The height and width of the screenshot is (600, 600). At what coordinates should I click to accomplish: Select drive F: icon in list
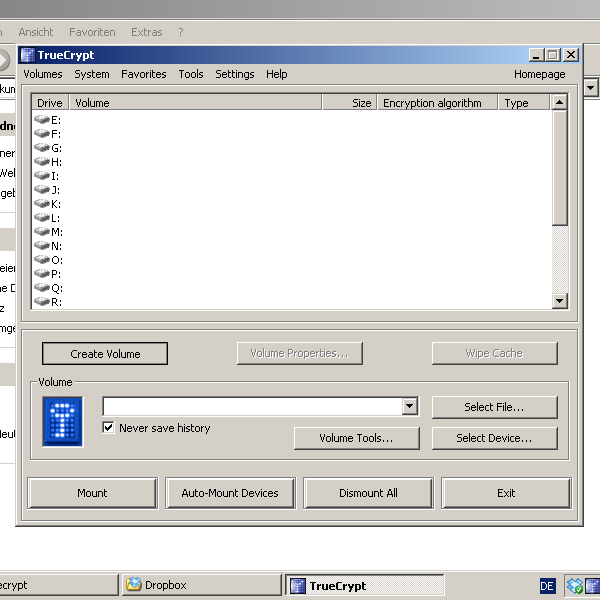(x=42, y=134)
